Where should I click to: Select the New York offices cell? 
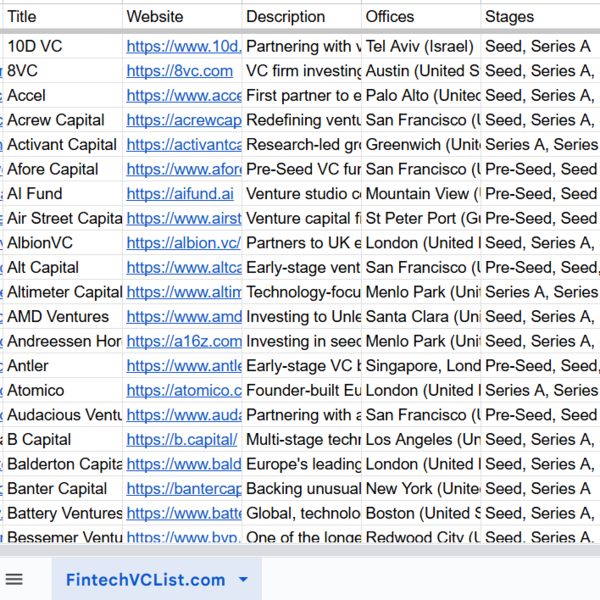pyautogui.click(x=421, y=489)
